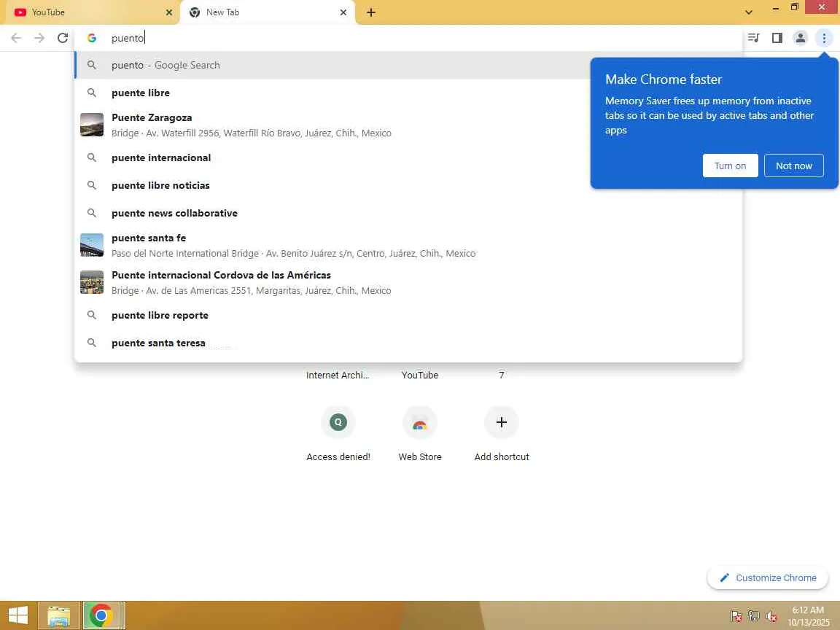Pick the 'puente santa fe' suggestion
This screenshot has width=840, height=630.
pos(408,245)
